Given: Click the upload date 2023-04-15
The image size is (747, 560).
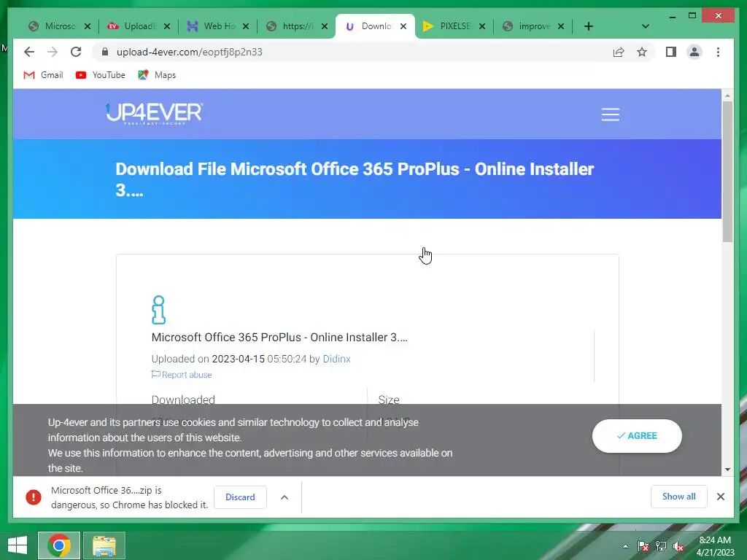Looking at the screenshot, I should pyautogui.click(x=239, y=359).
